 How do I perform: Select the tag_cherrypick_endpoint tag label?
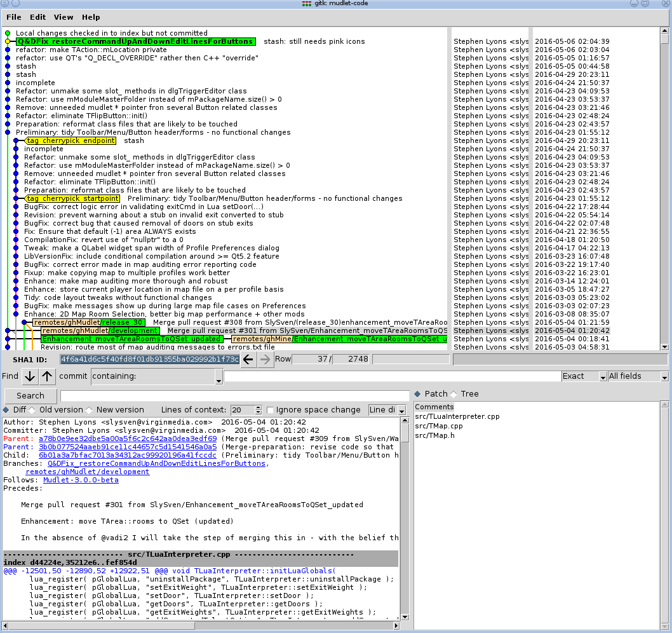71,140
